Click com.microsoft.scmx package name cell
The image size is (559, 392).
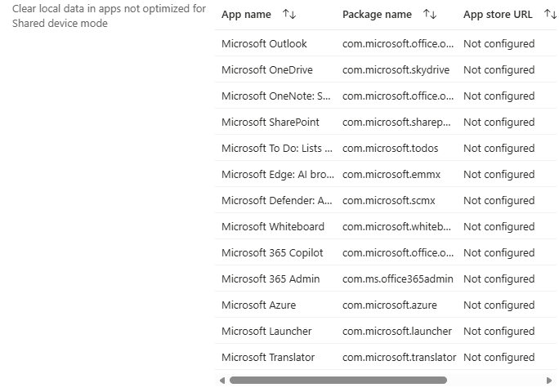(x=388, y=201)
